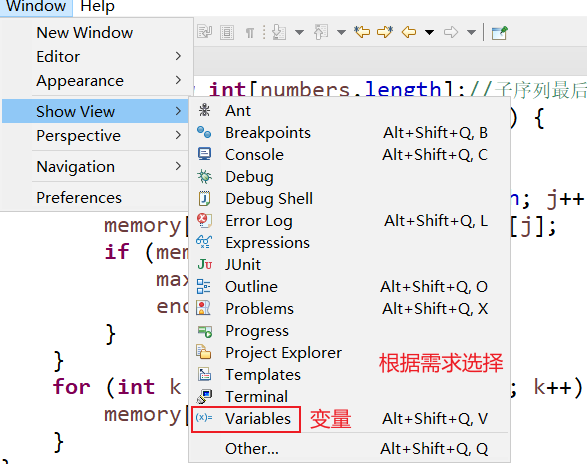Open the Debug view
This screenshot has height=464, width=587.
point(349,177)
